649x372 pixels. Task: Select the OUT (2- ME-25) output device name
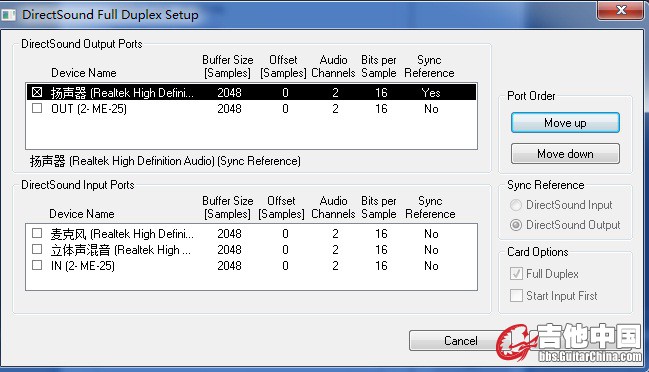pos(89,109)
